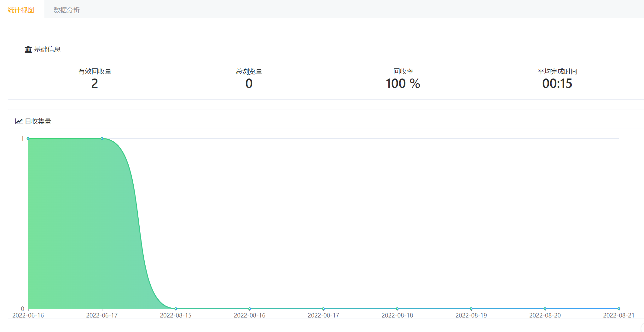Click the chart data point for 2022-08-21
644x332 pixels.
point(619,309)
